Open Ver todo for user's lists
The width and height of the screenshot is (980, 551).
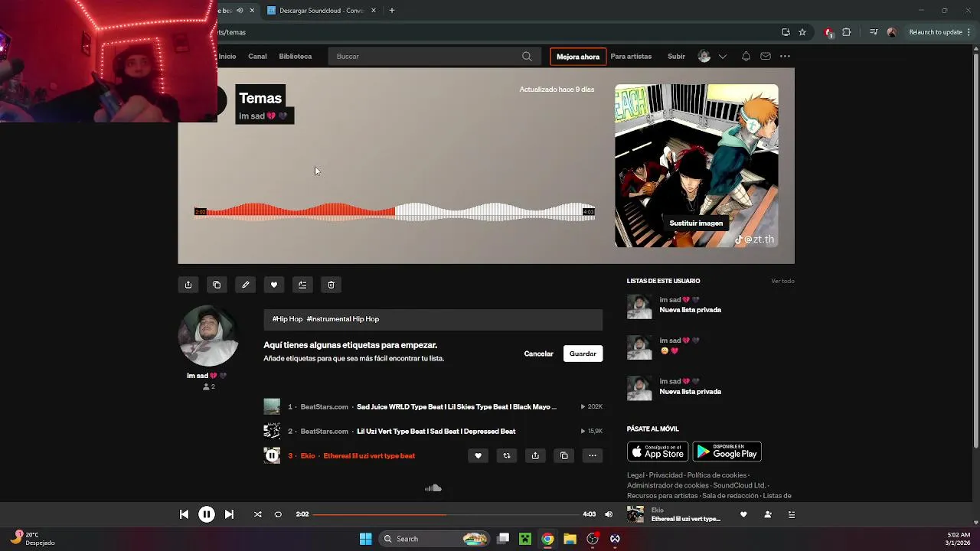point(782,281)
